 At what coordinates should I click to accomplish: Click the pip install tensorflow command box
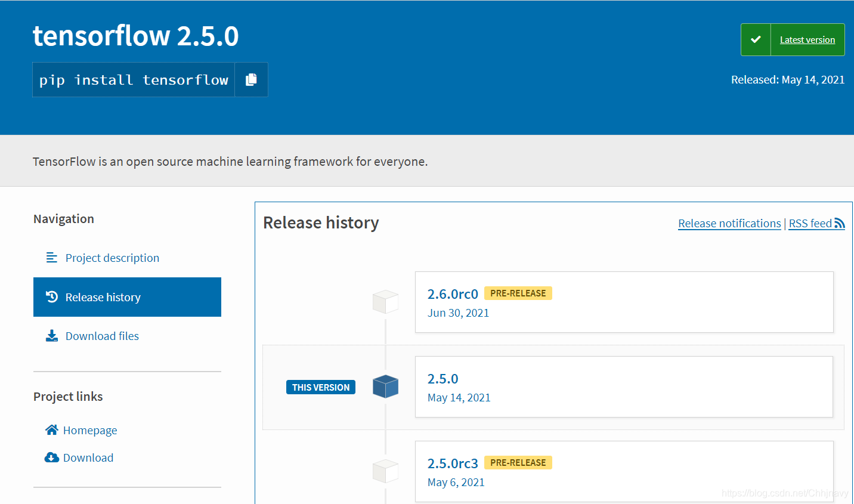[132, 79]
